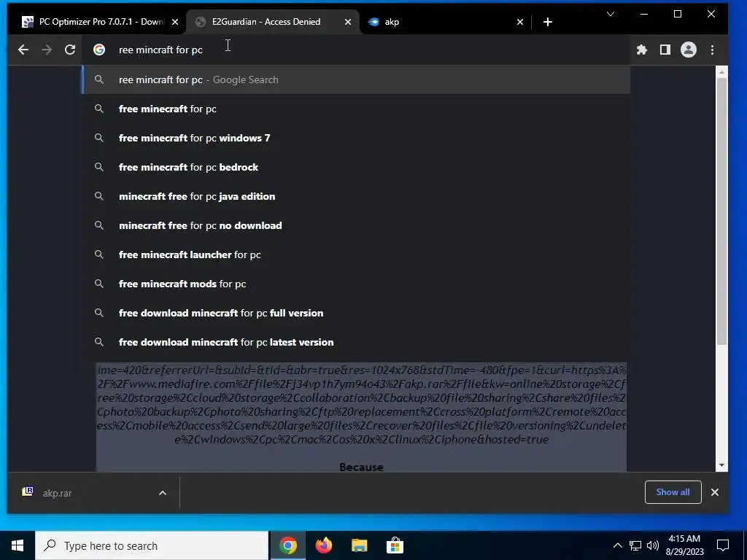Select 'free minecraft mods for pc' suggestion
747x560 pixels.
[x=356, y=284]
